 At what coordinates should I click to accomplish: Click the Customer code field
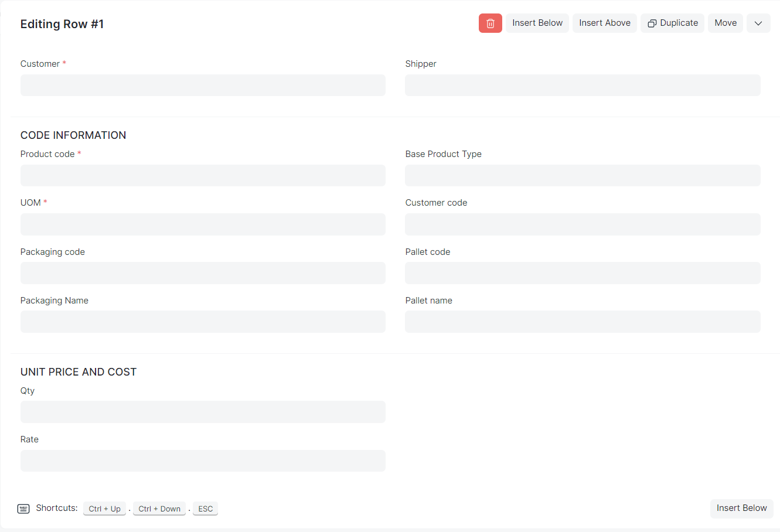[583, 224]
